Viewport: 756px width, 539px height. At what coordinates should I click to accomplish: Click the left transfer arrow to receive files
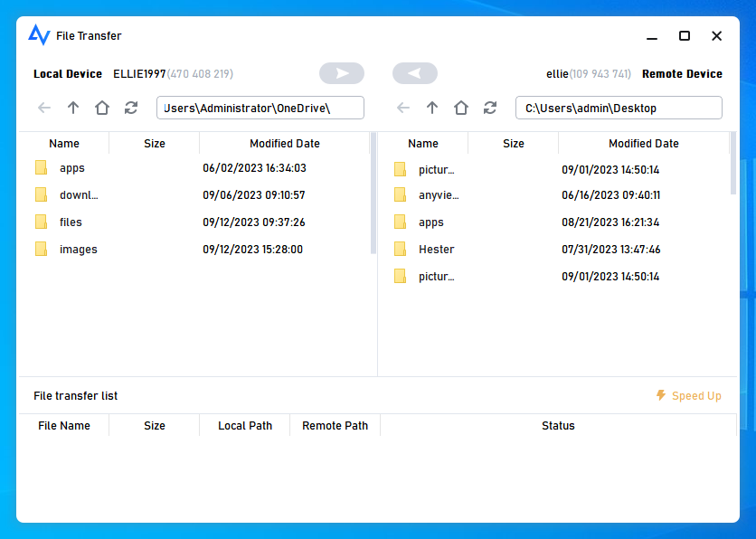415,73
